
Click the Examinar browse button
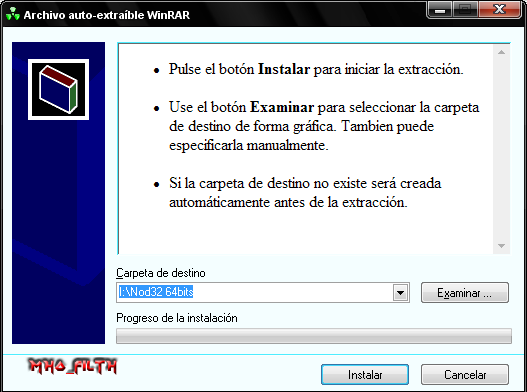point(465,292)
